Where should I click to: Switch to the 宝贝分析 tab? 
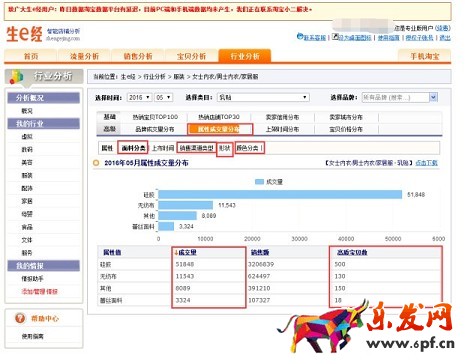click(x=191, y=56)
